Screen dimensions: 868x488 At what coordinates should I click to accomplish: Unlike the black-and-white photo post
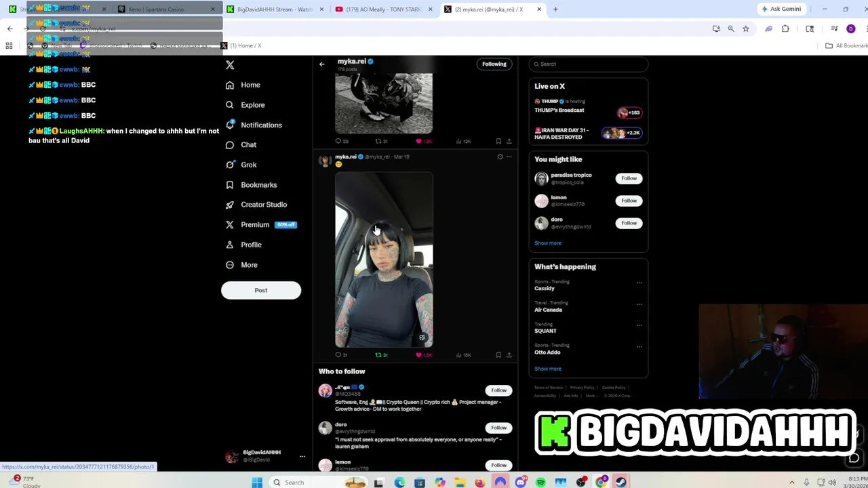(423, 141)
